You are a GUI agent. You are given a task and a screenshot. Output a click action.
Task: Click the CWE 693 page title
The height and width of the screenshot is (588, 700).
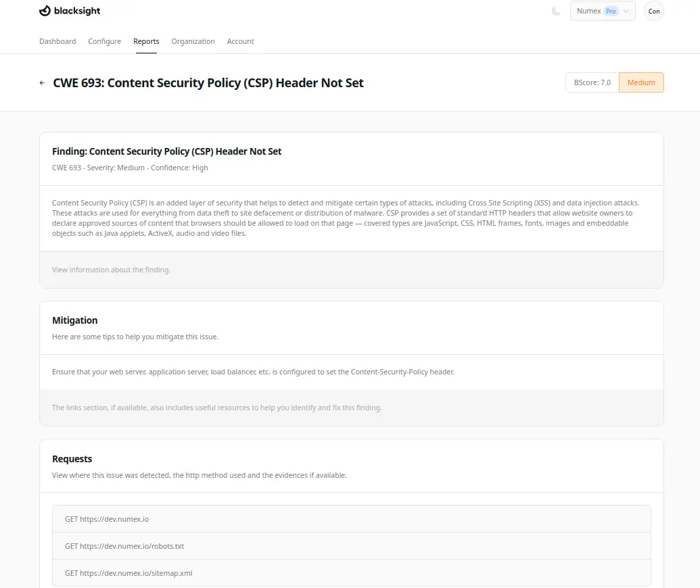pos(208,83)
